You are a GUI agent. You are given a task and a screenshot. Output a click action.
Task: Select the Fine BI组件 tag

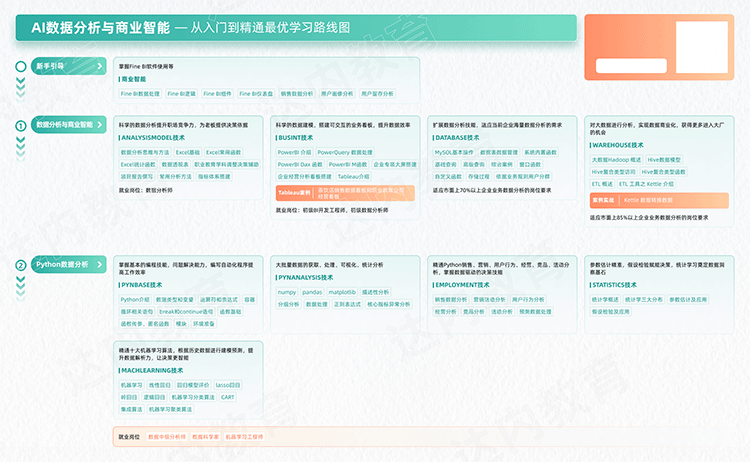217,94
